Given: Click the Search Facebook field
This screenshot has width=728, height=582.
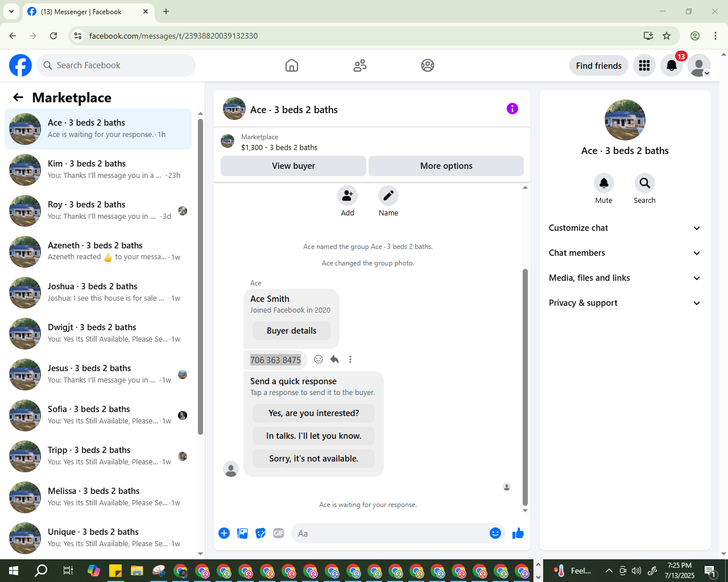Looking at the screenshot, I should [x=116, y=65].
